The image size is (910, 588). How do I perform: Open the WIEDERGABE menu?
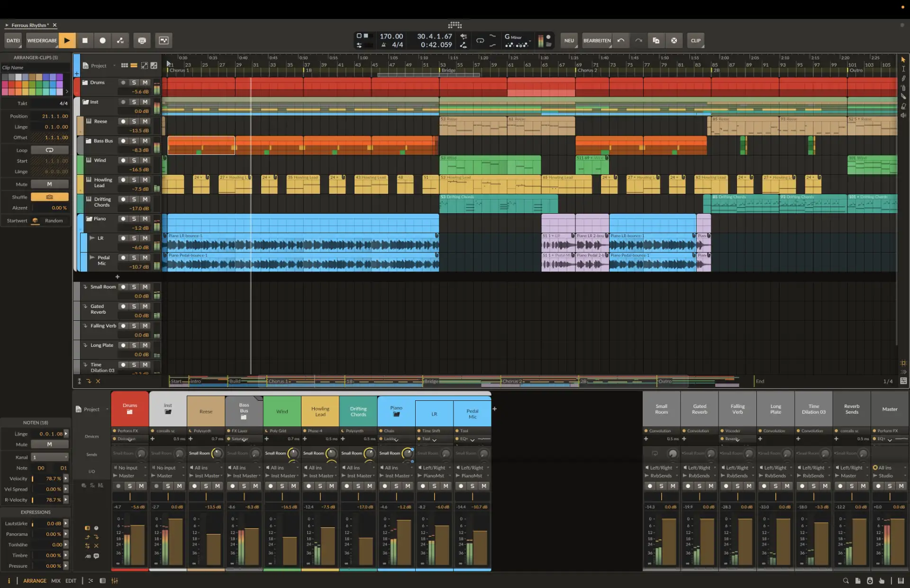[x=42, y=40]
